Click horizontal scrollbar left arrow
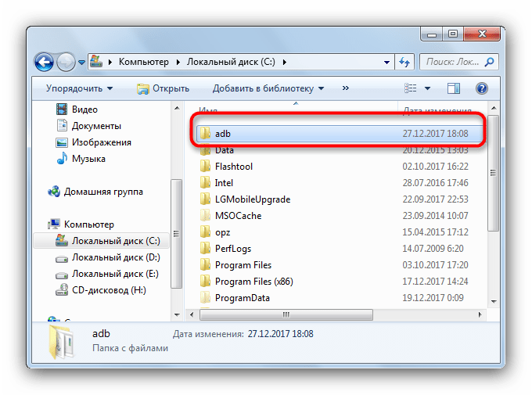This screenshot has height=395, width=532. click(x=192, y=314)
